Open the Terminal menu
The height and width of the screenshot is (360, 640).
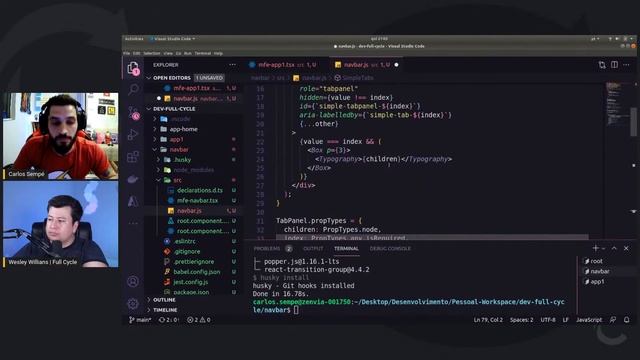[202, 53]
